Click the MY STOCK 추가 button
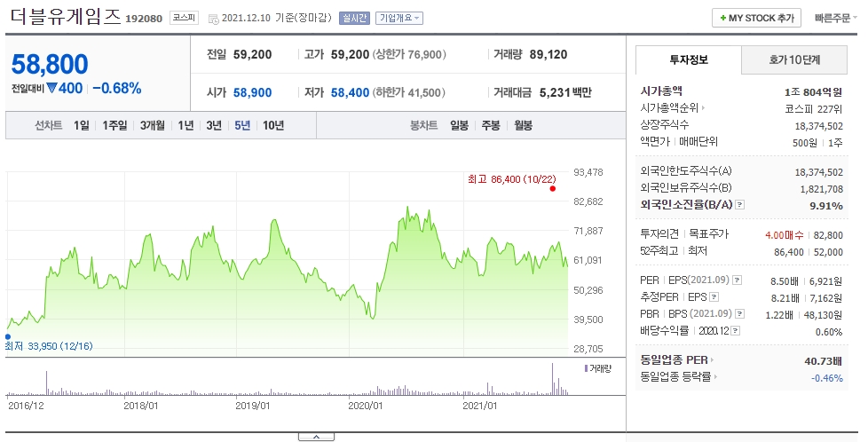Viewport: 868px width, 442px height. click(756, 18)
